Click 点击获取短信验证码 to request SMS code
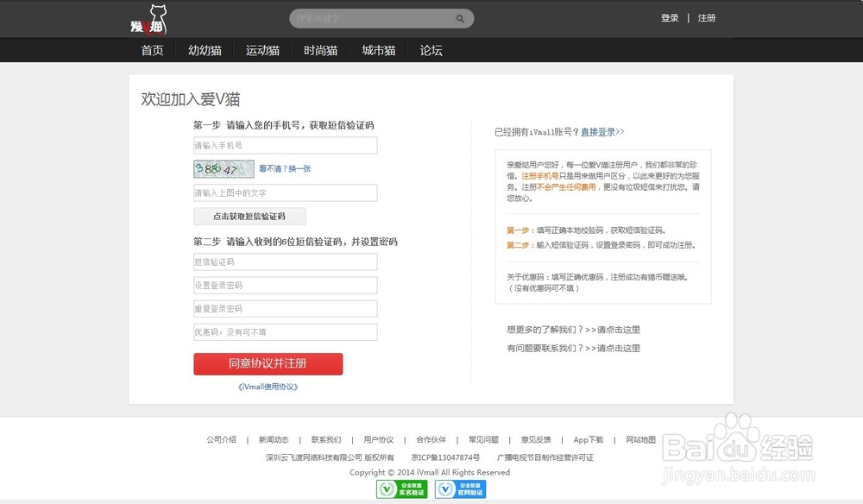 coord(249,216)
